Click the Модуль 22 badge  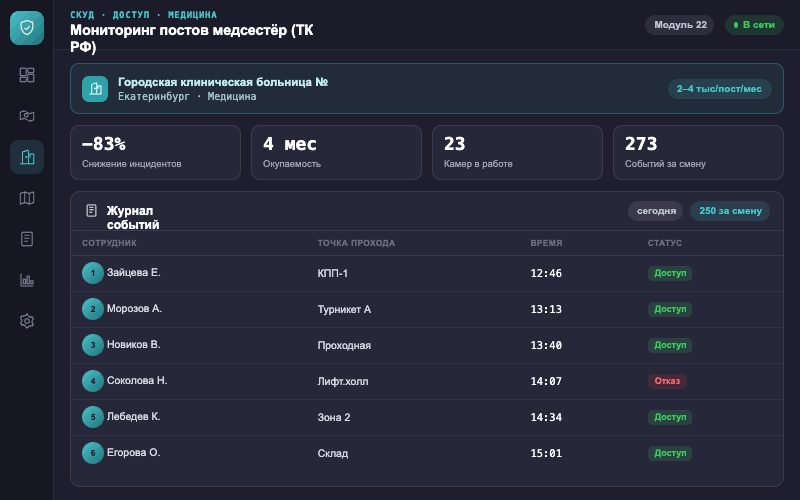680,24
